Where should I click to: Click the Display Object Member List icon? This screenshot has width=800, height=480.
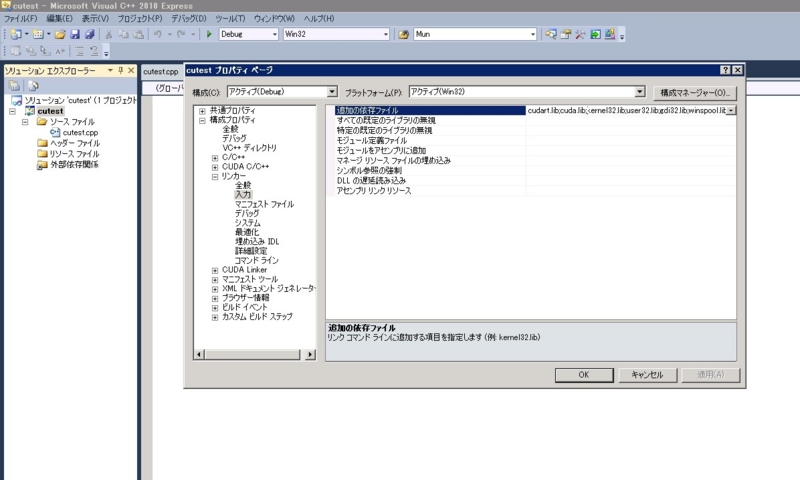tap(16, 51)
